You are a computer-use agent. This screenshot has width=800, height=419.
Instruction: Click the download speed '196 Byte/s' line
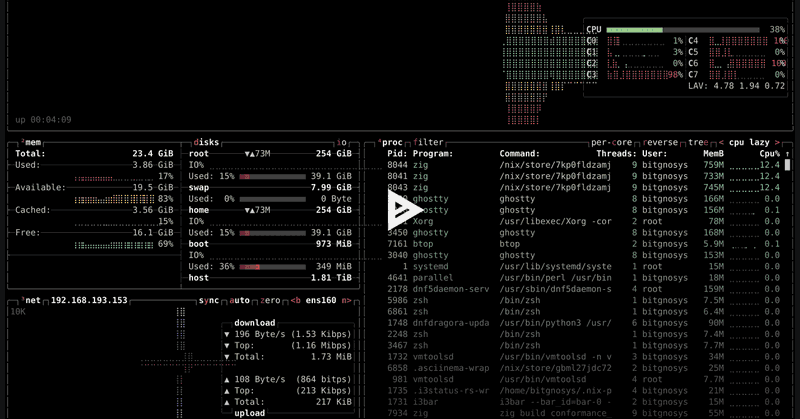288,334
